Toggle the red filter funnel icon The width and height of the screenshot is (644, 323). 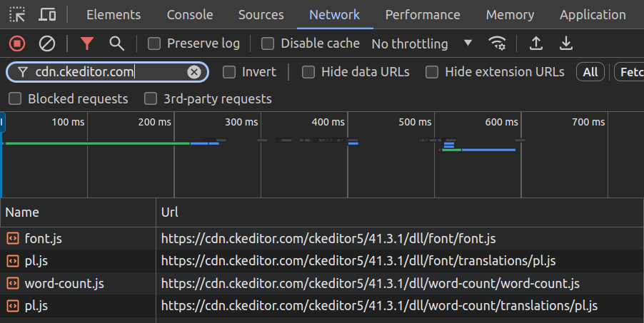(x=87, y=43)
